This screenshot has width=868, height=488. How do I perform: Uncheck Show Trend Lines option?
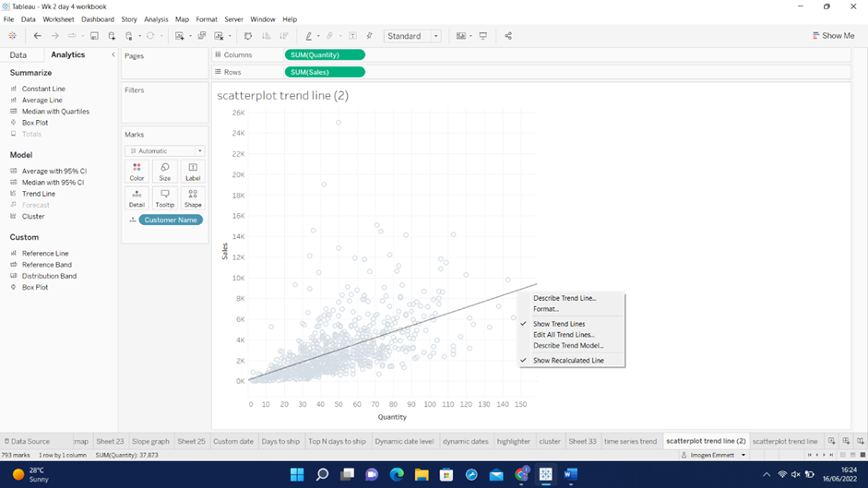click(559, 324)
